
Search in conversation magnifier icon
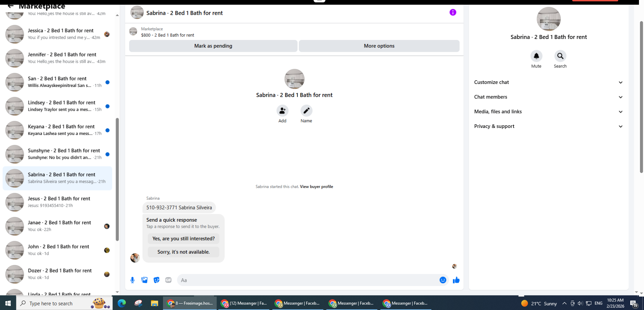pos(560,56)
